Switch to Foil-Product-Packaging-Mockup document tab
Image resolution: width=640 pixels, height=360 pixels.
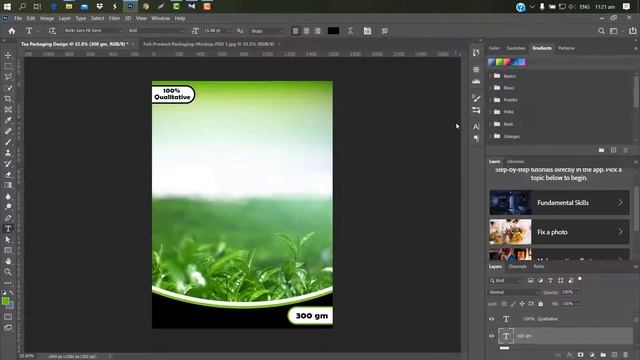click(x=209, y=44)
